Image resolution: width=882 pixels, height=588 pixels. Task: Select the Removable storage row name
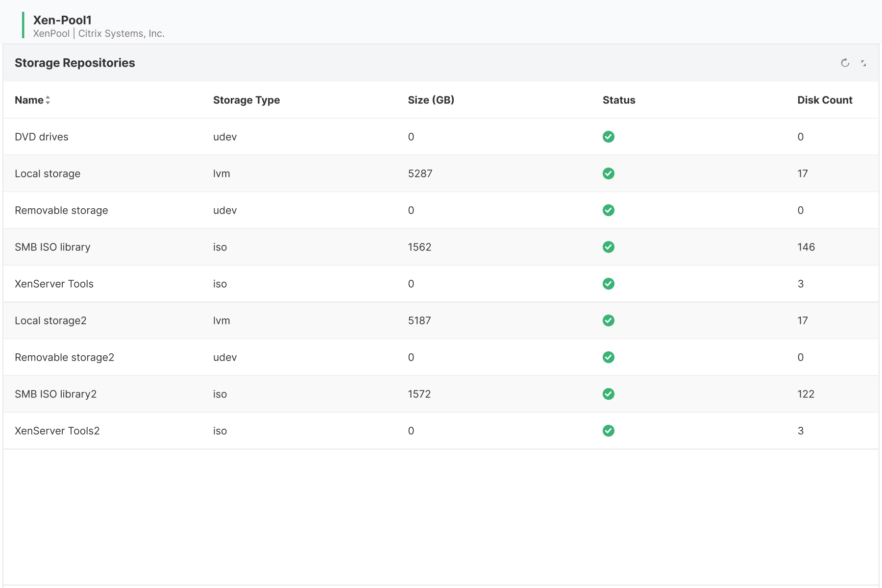click(x=61, y=210)
